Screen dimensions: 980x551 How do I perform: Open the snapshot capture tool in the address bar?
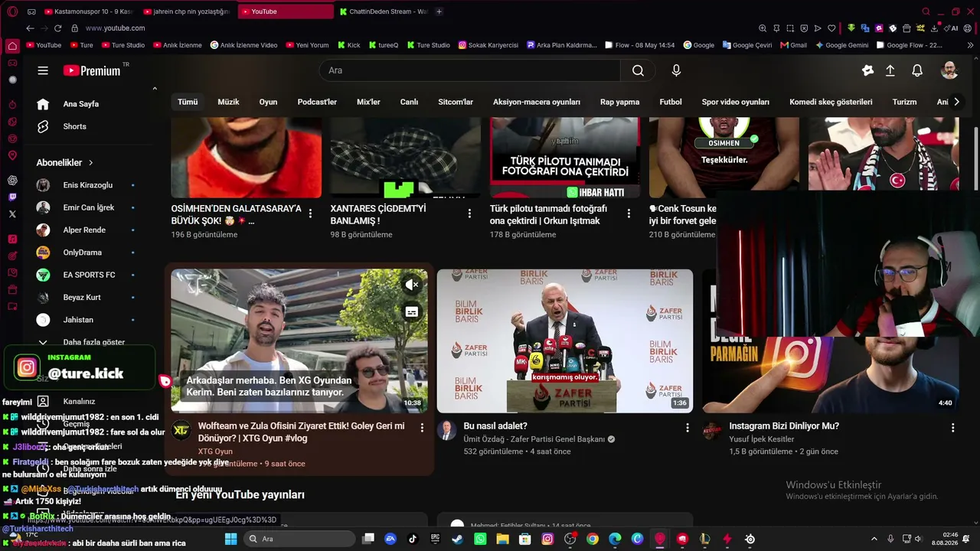tap(790, 28)
